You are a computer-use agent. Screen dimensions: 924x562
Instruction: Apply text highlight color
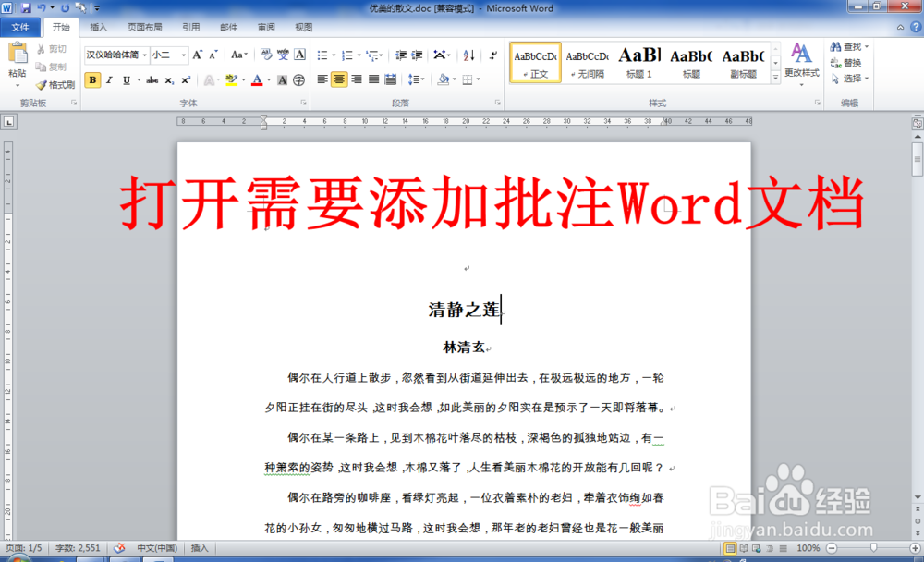(x=233, y=80)
